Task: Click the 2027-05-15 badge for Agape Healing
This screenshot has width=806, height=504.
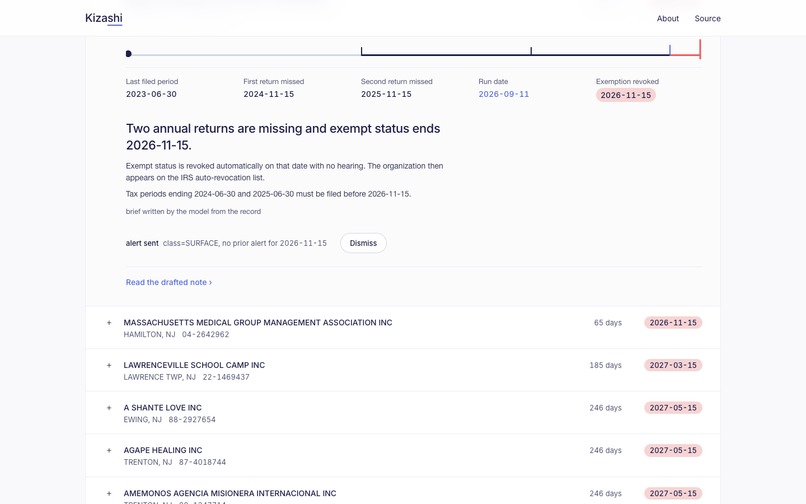Action: 673,451
